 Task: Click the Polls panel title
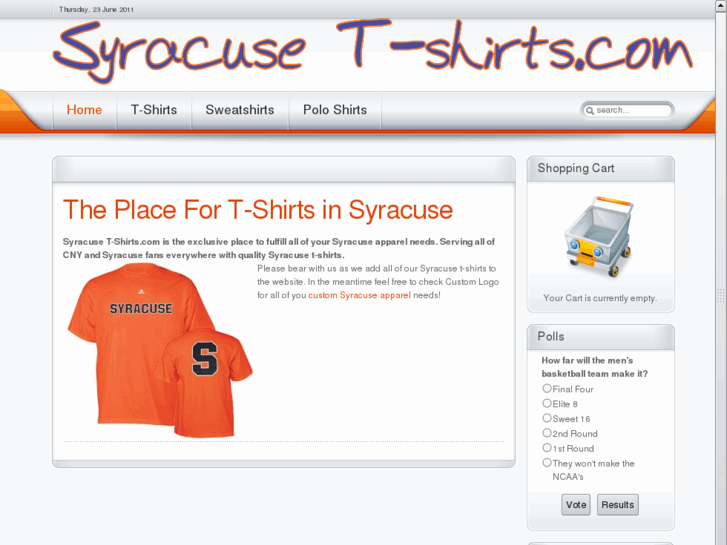tap(551, 336)
